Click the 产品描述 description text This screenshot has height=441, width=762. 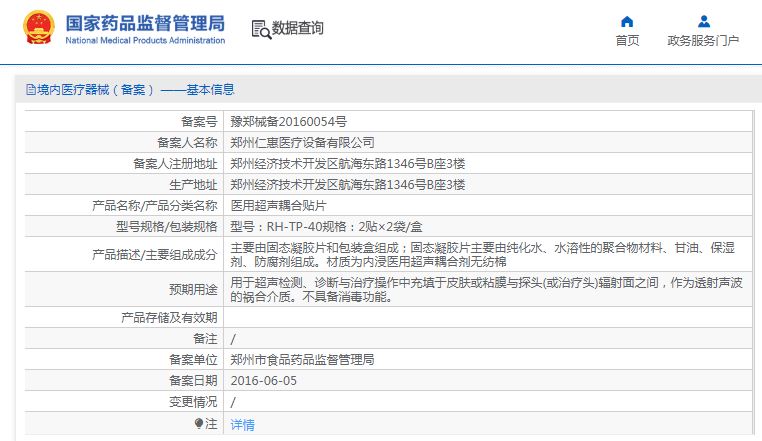pyautogui.click(x=483, y=254)
